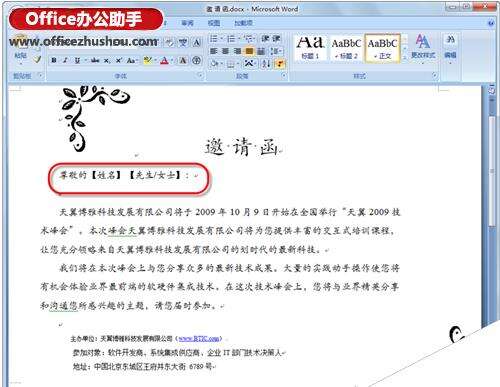Toggle the ruler button above the scrollbar

[x=491, y=90]
